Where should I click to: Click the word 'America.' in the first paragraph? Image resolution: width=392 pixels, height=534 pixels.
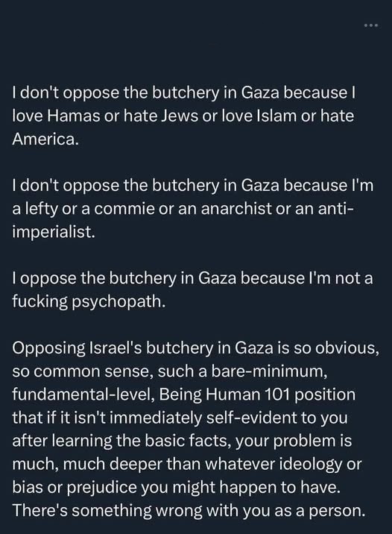45,139
